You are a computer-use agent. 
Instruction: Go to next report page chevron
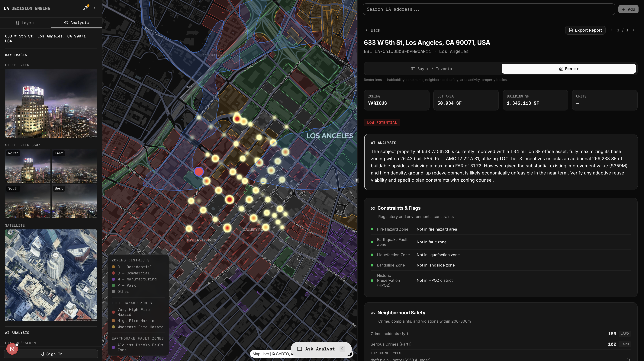(633, 30)
